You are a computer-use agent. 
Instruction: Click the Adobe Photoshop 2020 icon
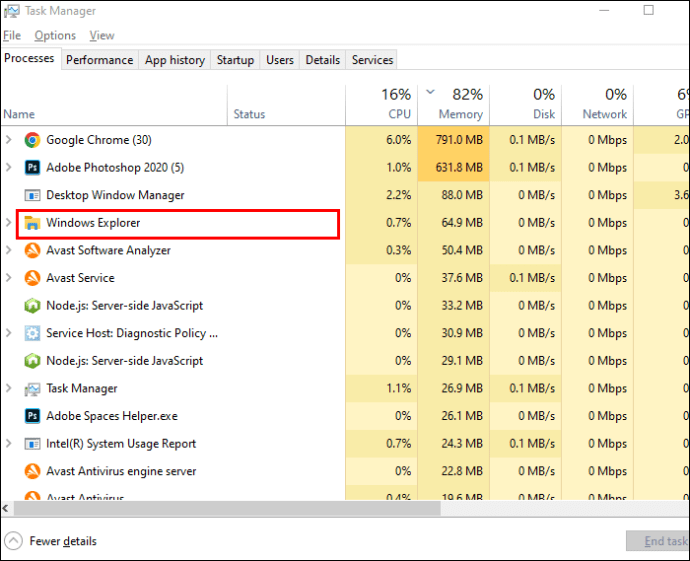point(32,168)
